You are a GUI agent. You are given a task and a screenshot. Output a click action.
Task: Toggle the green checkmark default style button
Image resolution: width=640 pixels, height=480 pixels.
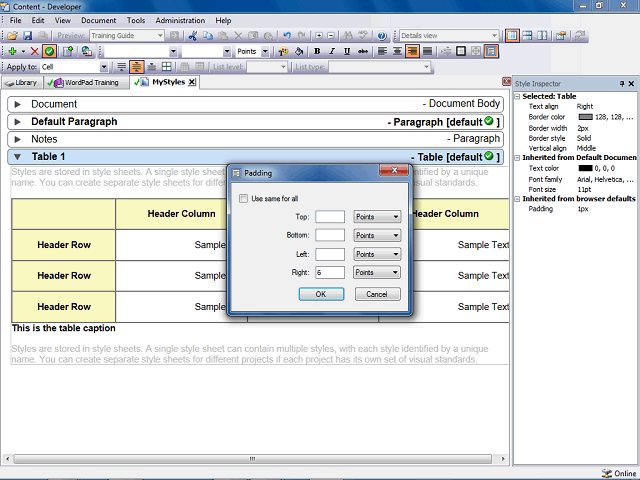tap(49, 51)
